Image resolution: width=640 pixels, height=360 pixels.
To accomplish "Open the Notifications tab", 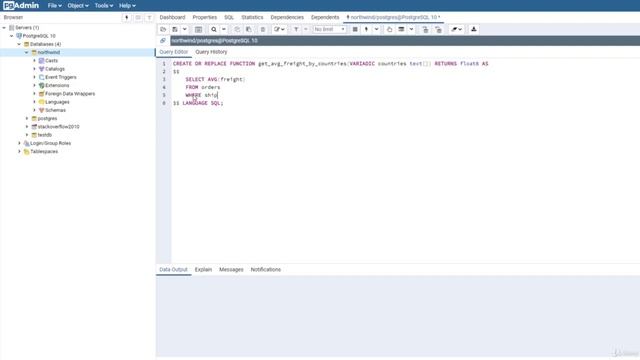I will [266, 269].
